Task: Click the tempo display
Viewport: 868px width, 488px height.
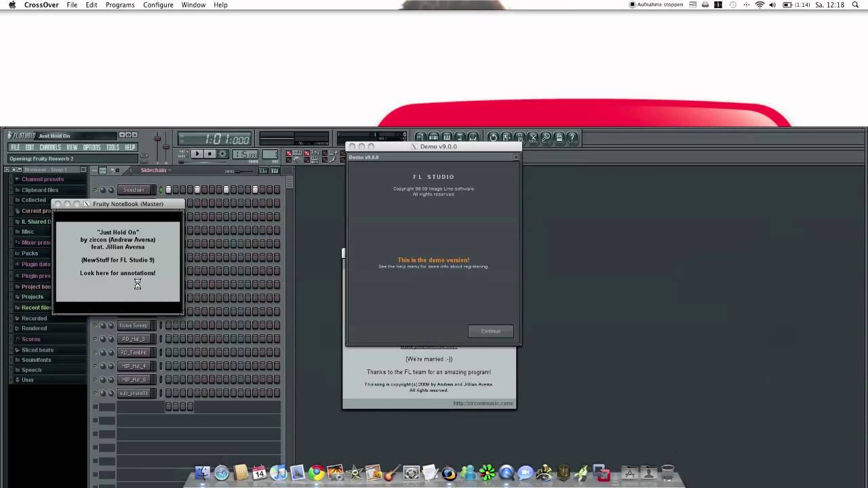Action: pos(245,154)
